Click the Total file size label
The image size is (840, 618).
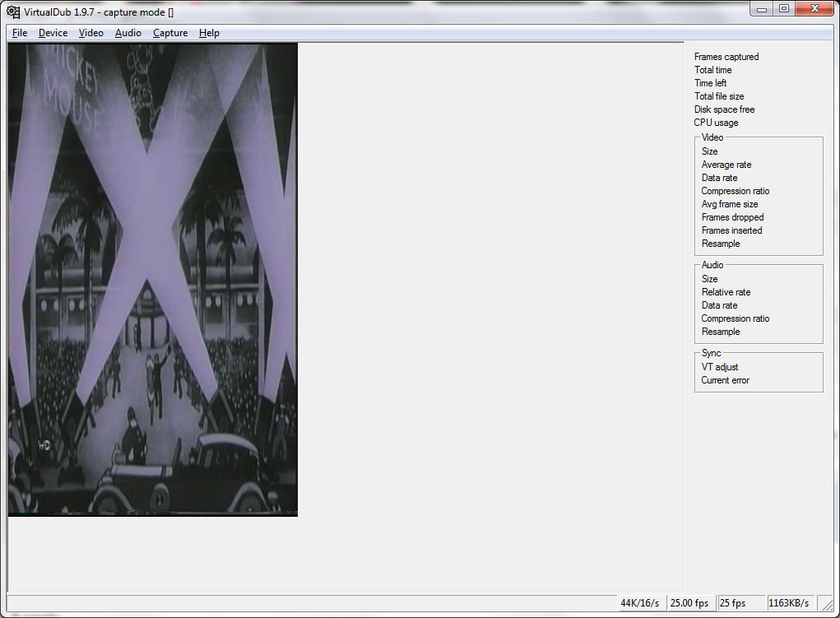pos(719,96)
